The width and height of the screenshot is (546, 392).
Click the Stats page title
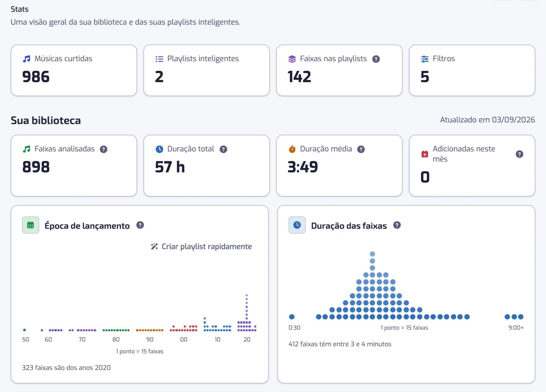(x=19, y=9)
